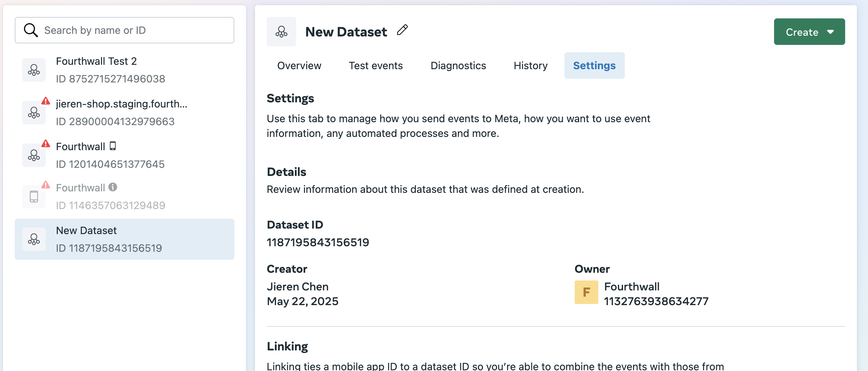868x371 pixels.
Task: Focus the Search by name or ID field
Action: (x=125, y=30)
